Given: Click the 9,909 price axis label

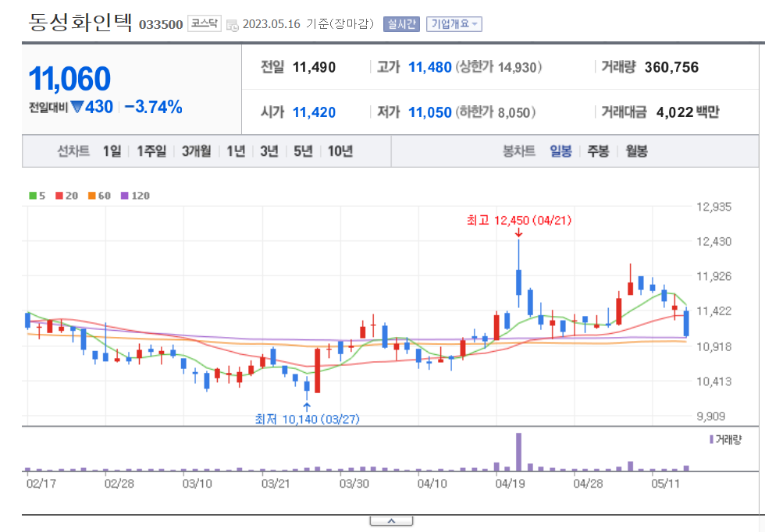Looking at the screenshot, I should 711,417.
